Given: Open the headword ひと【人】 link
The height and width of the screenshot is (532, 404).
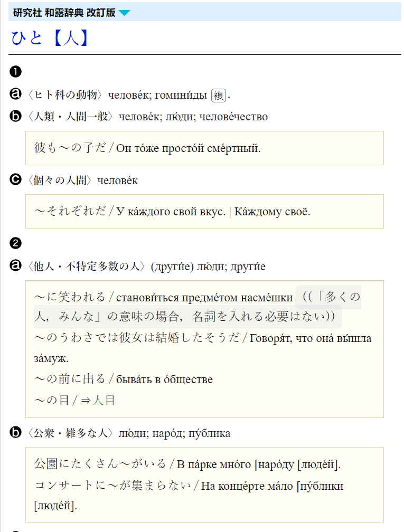Looking at the screenshot, I should [50, 37].
